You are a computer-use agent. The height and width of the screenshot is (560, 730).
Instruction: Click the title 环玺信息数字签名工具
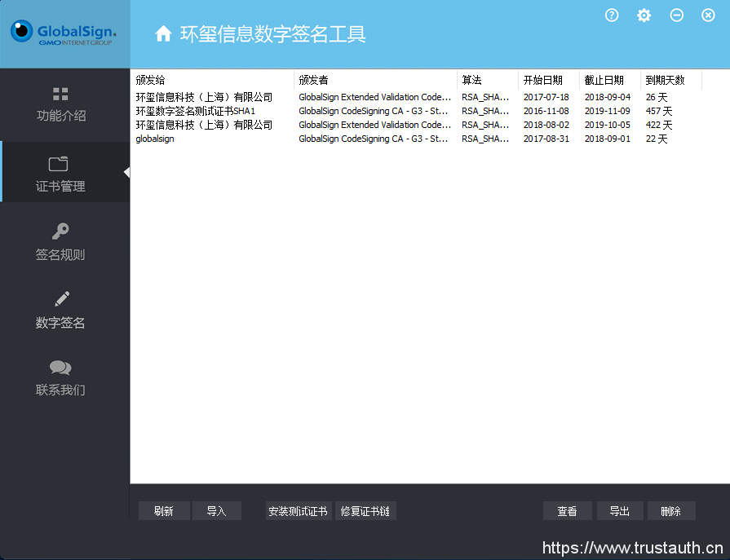pyautogui.click(x=272, y=34)
